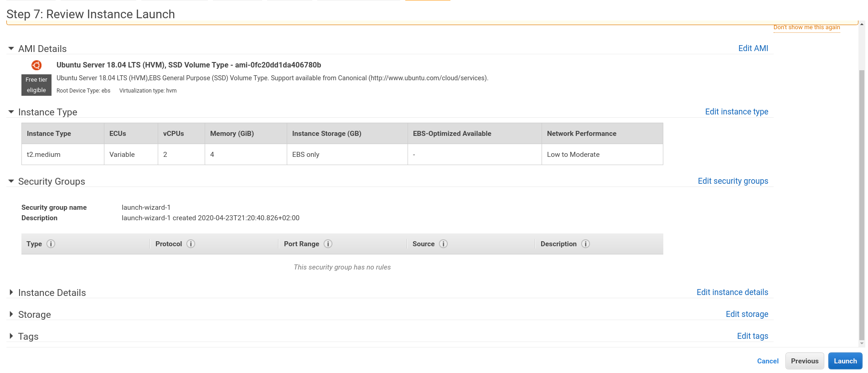This screenshot has width=868, height=373.
Task: Select the t2.medium instance type cell
Action: (63, 155)
